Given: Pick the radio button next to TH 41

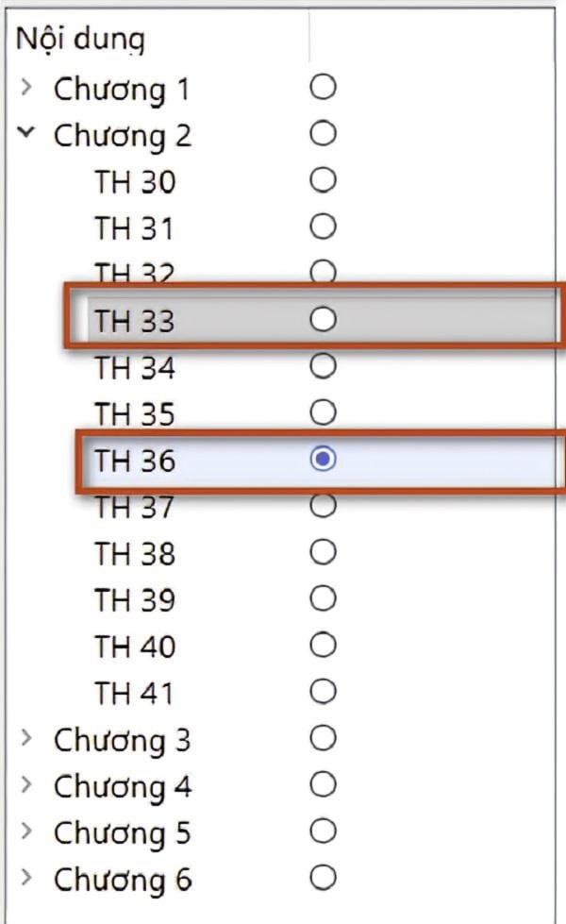Looking at the screenshot, I should (323, 693).
